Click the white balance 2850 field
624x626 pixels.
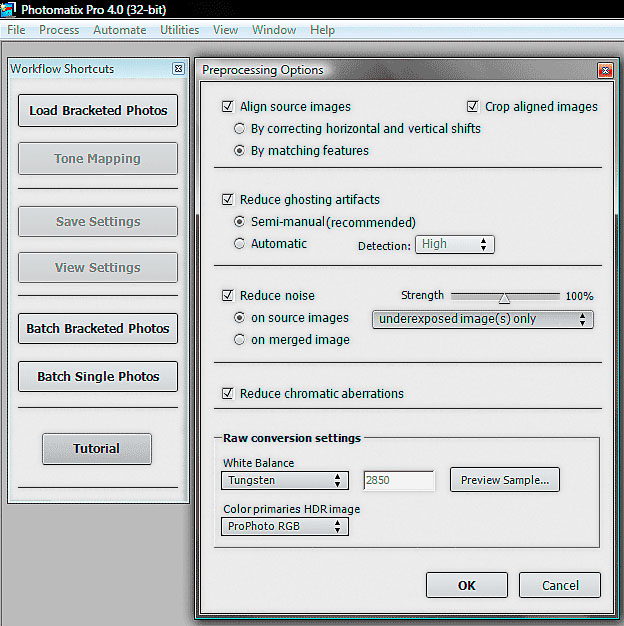399,481
